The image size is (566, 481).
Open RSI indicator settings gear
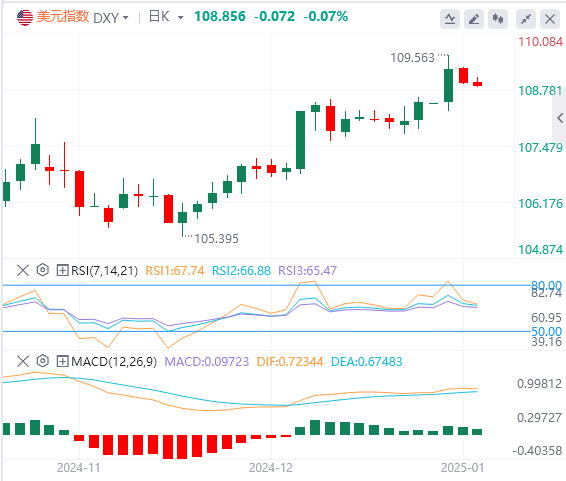pyautogui.click(x=43, y=270)
